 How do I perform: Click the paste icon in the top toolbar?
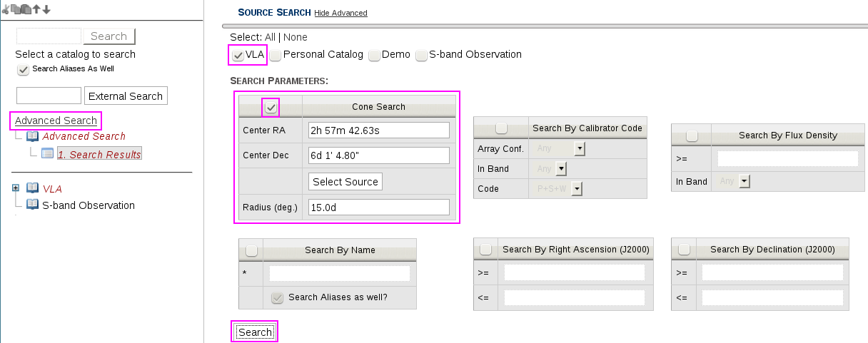(x=25, y=9)
